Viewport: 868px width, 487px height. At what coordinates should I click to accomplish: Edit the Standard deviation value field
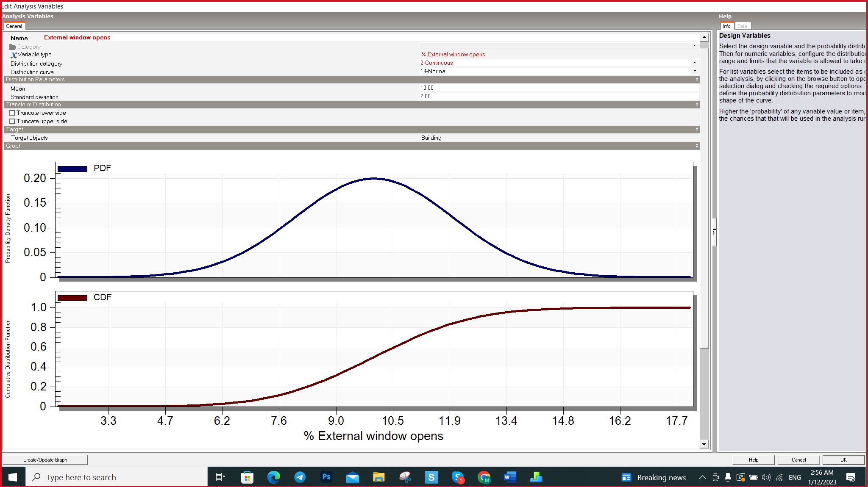pos(559,96)
